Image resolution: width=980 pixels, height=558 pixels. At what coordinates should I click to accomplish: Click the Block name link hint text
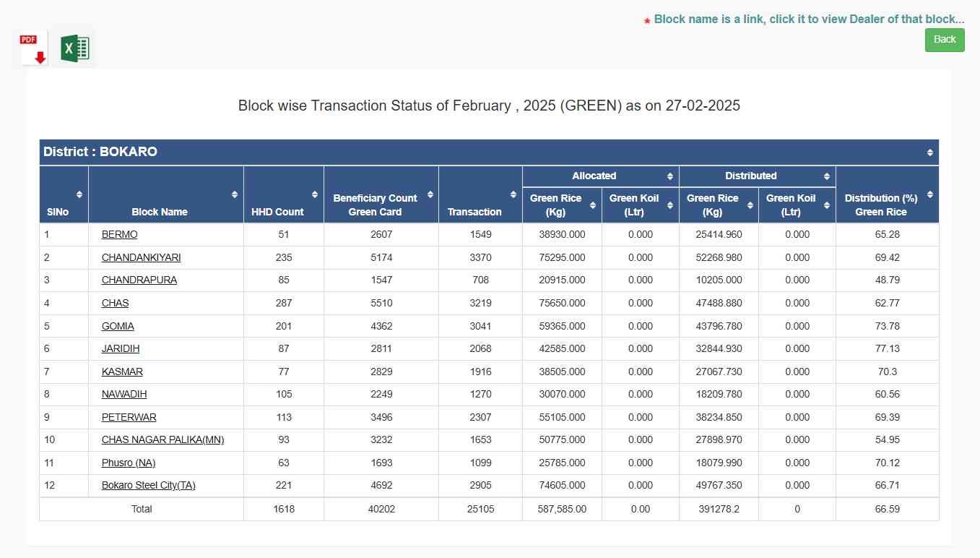809,20
